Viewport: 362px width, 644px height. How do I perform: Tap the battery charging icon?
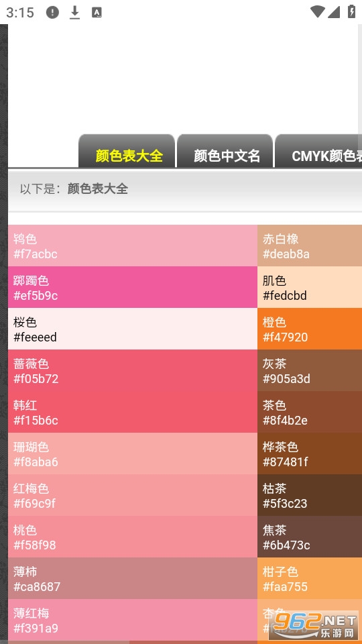click(351, 11)
